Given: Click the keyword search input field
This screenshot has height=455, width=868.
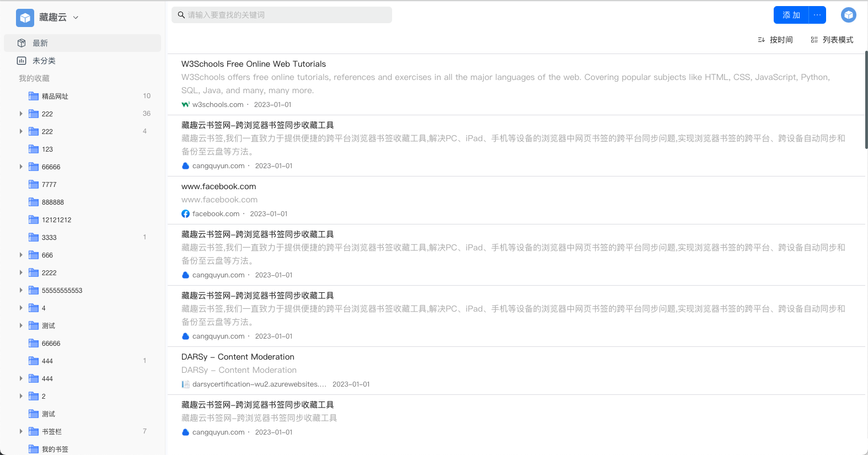Looking at the screenshot, I should pyautogui.click(x=287, y=15).
